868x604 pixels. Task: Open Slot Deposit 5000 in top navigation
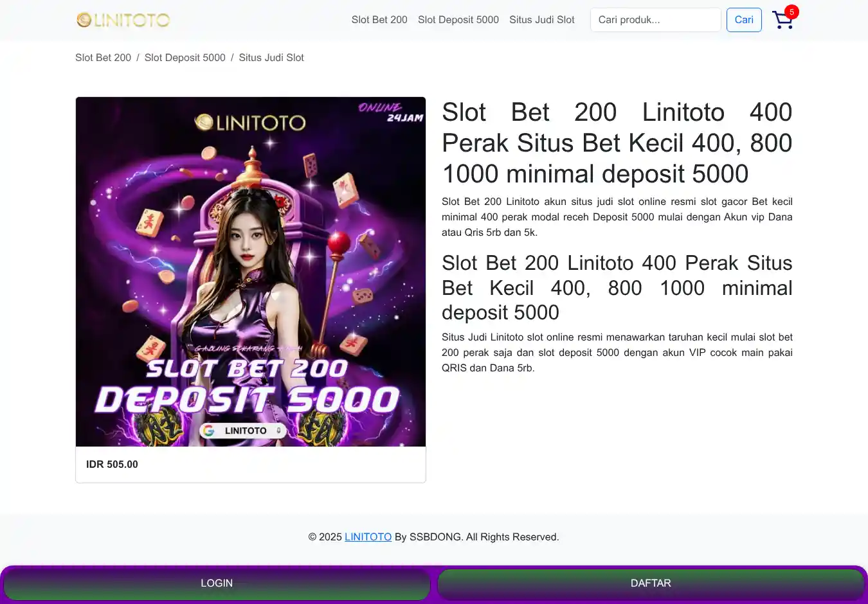point(458,20)
